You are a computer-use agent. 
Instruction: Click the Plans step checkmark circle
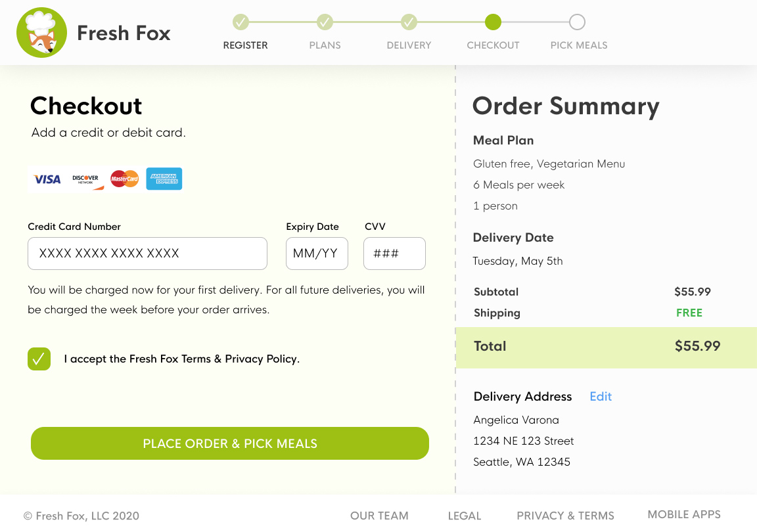tap(325, 22)
